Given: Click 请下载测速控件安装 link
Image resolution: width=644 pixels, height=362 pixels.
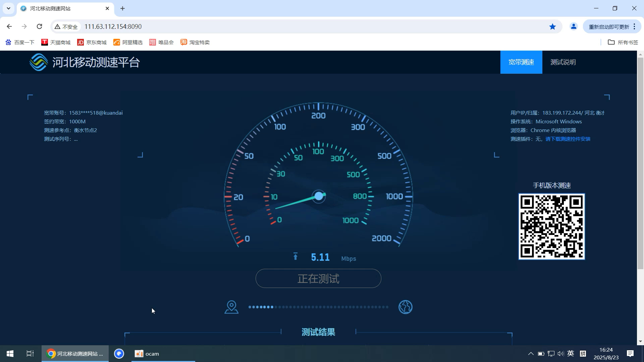Looking at the screenshot, I should click(x=568, y=139).
